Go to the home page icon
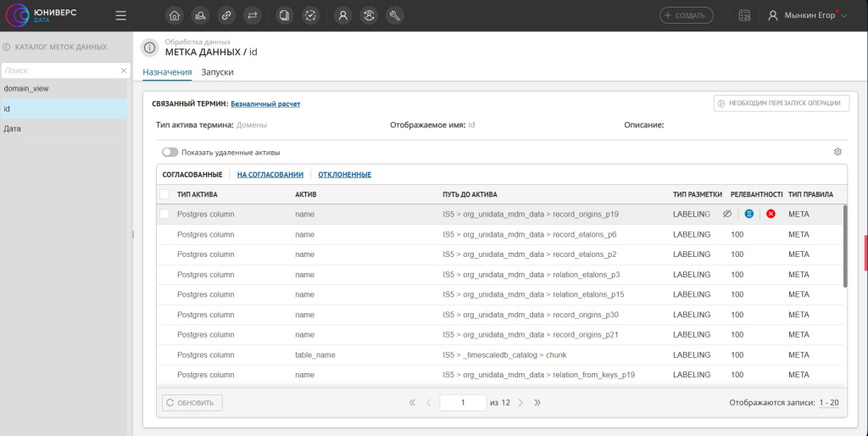This screenshot has height=436, width=868. [175, 15]
